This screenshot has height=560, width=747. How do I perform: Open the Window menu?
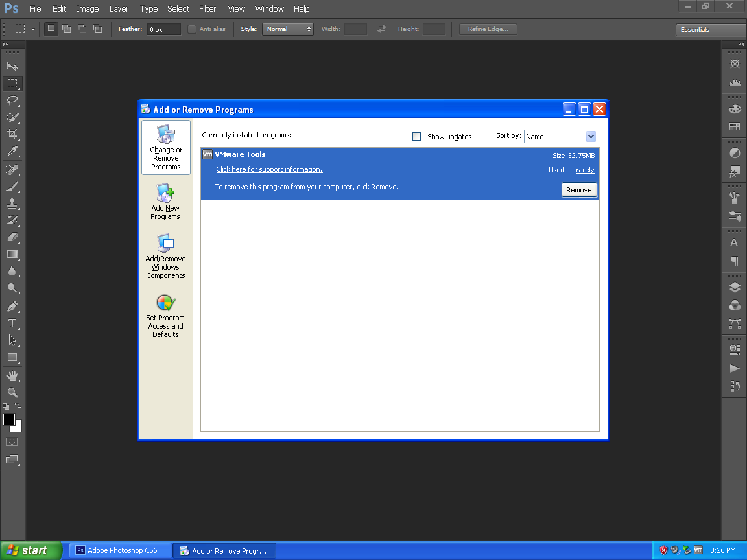coord(269,8)
